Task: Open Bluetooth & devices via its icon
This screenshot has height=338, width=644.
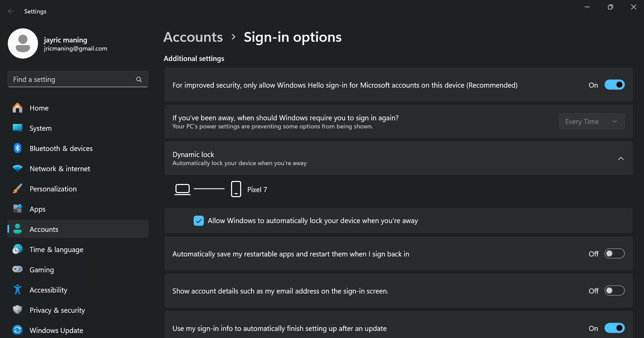Action: 18,148
